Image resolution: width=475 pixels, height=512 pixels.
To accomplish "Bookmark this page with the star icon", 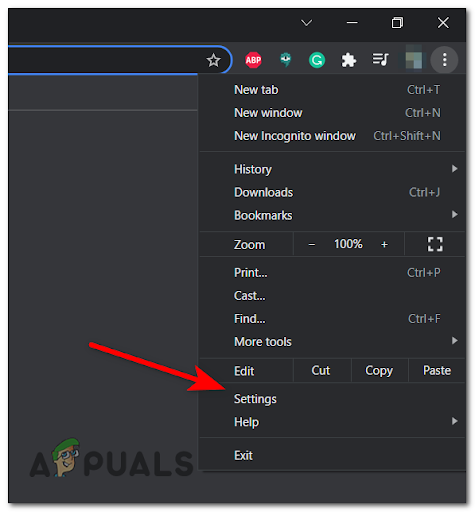I will click(x=213, y=60).
